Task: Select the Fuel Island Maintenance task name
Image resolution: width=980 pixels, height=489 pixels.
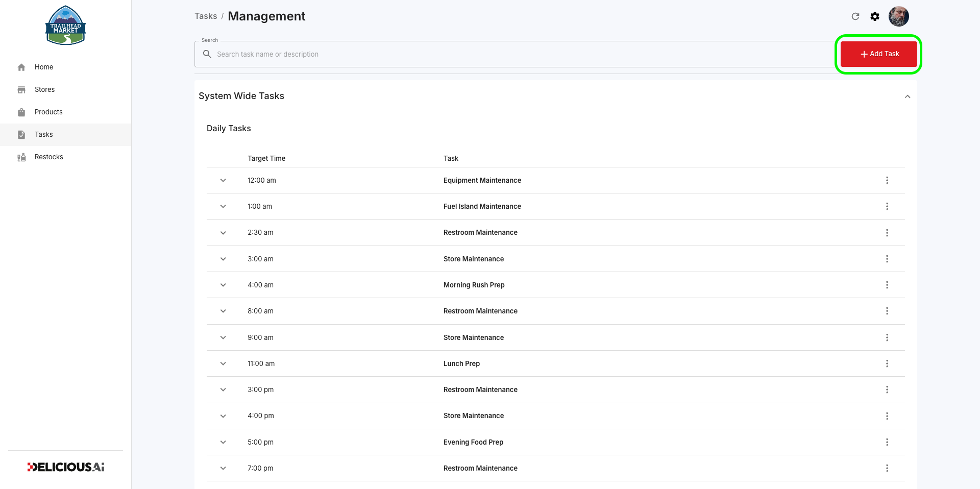Action: pos(482,206)
